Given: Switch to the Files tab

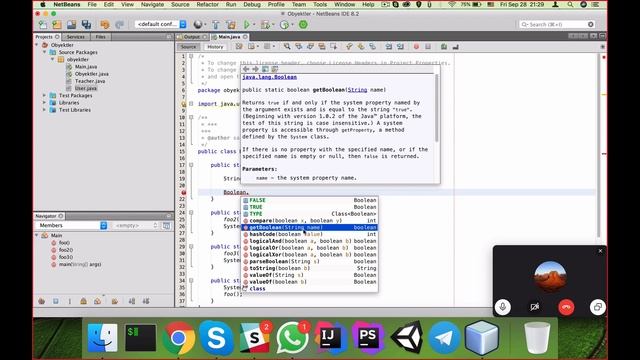Looking at the screenshot, I should [x=100, y=37].
